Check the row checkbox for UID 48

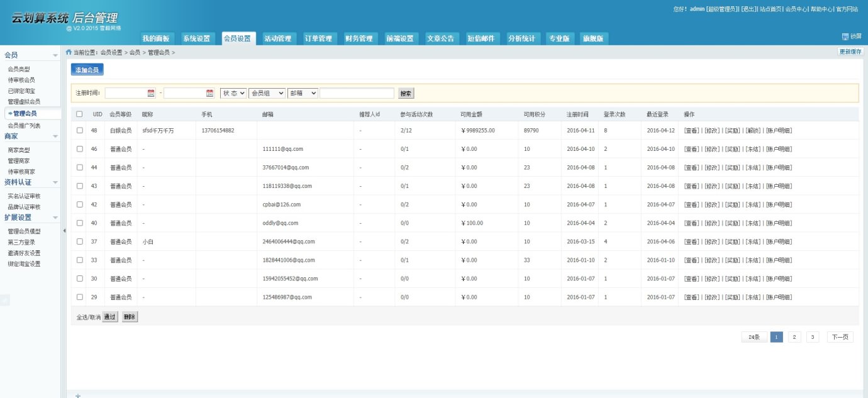(79, 130)
